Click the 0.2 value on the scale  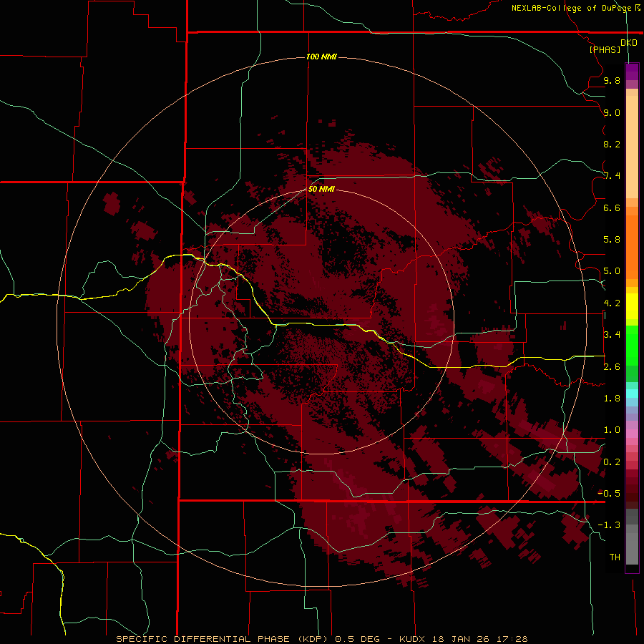point(612,462)
